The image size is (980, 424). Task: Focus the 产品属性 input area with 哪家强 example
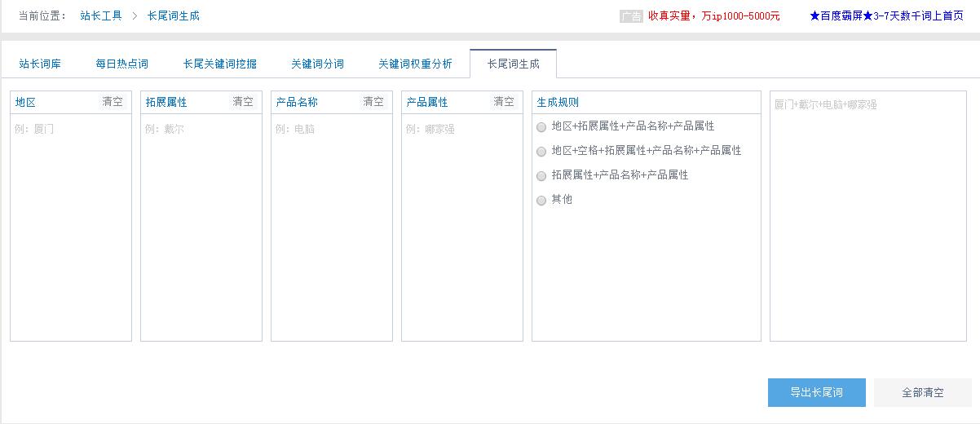(x=462, y=227)
